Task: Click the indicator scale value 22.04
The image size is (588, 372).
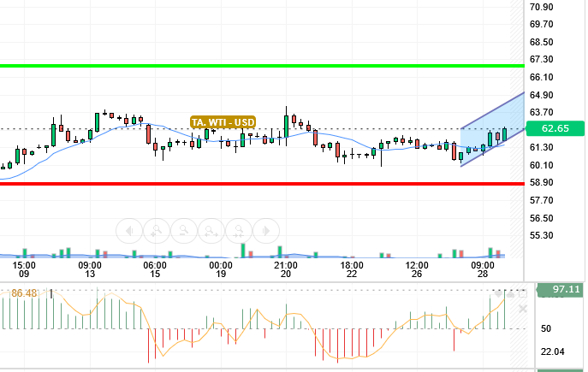Action: pos(552,351)
